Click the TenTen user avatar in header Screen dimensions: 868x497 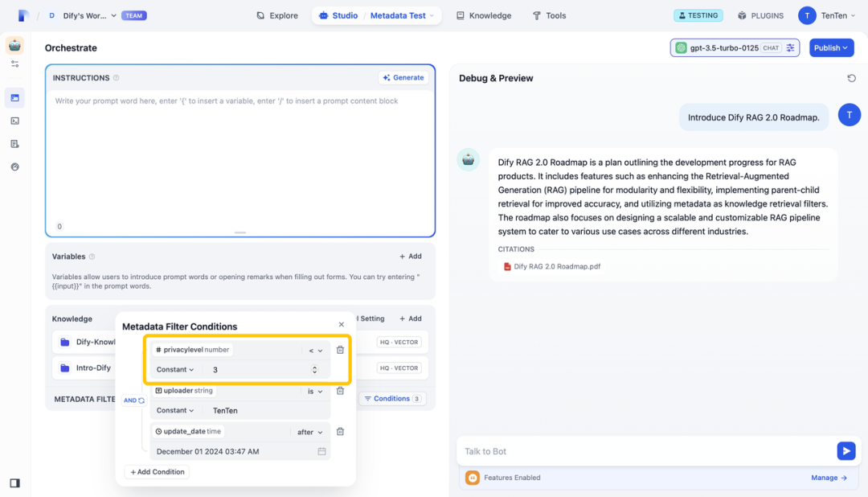point(807,15)
